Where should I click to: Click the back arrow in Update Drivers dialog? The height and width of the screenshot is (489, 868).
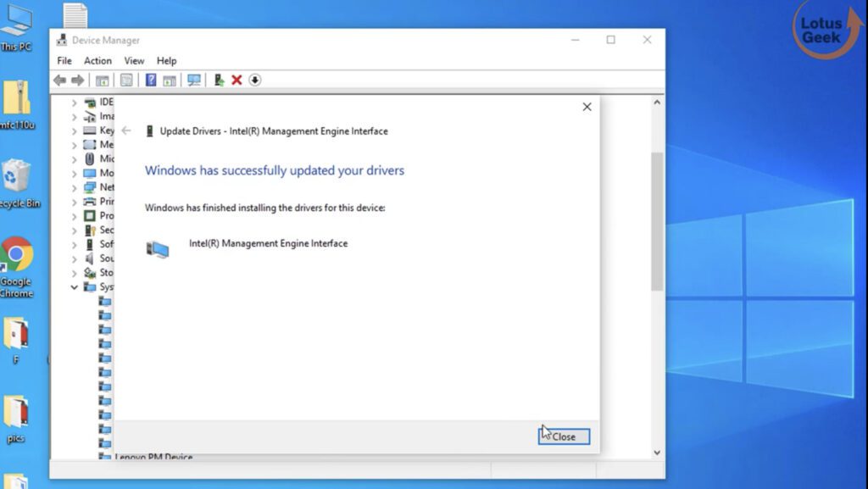(x=126, y=131)
